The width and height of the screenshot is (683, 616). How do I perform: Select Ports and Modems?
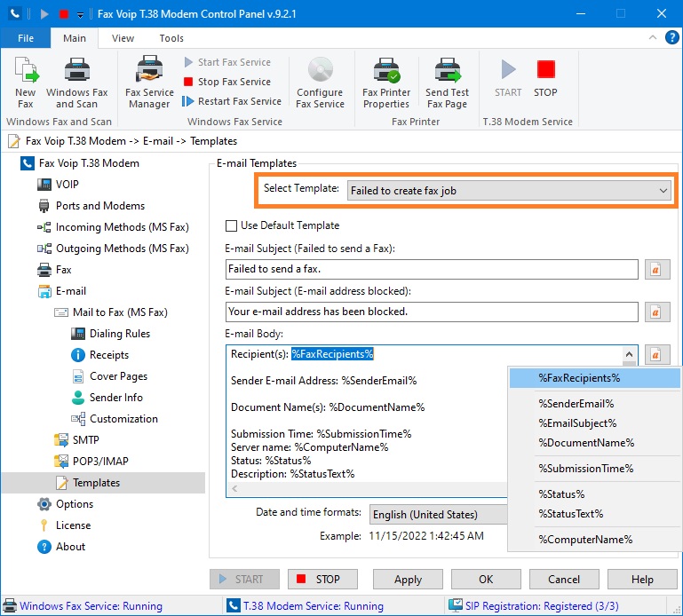coord(91,206)
